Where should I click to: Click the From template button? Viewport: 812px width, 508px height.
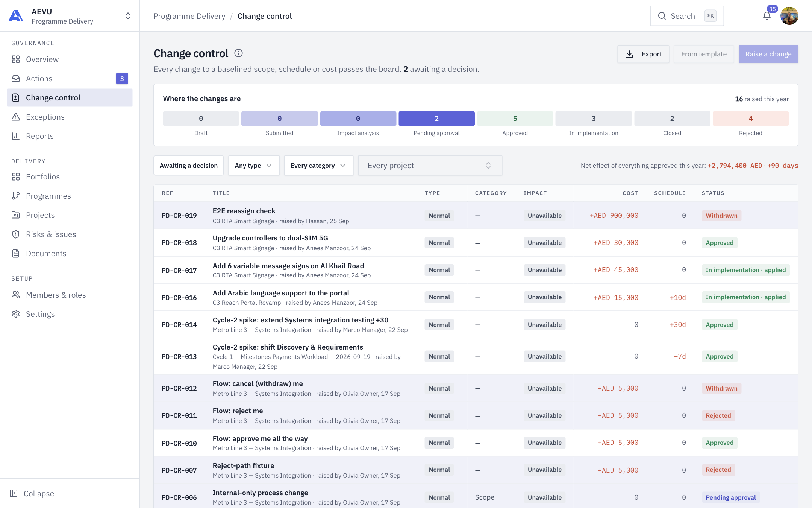[704, 54]
